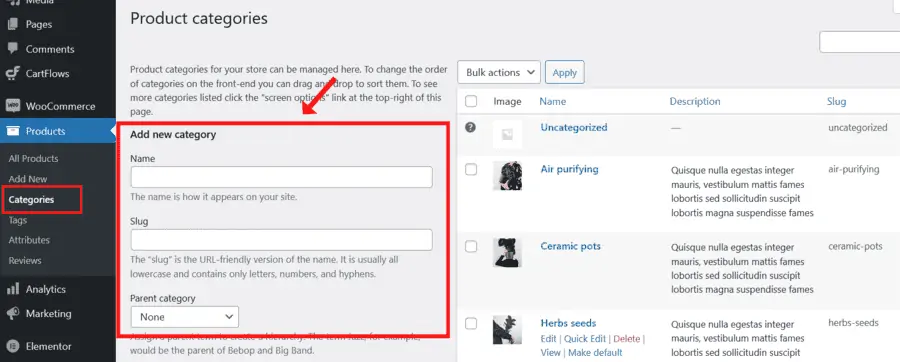Open the WooCommerce menu item
Screen dimensions: 900x362
point(60,106)
